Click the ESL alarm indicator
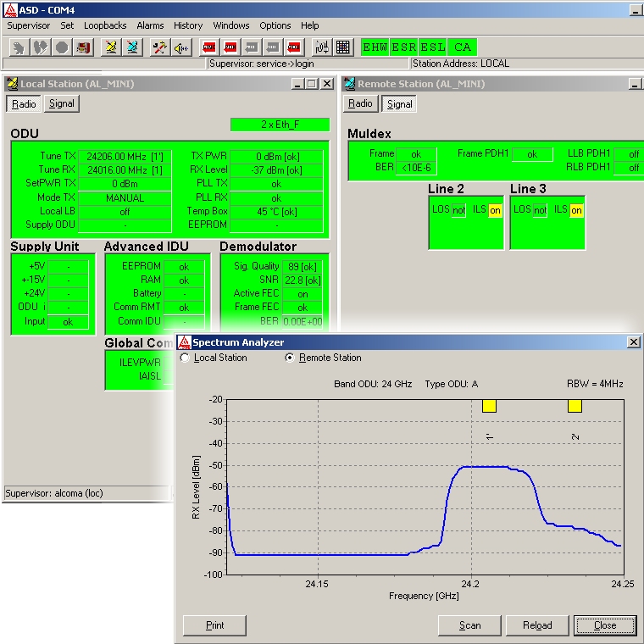 pos(433,47)
